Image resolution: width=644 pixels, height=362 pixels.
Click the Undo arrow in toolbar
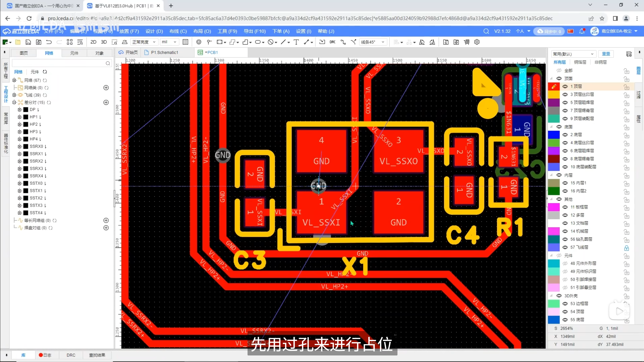pos(49,42)
